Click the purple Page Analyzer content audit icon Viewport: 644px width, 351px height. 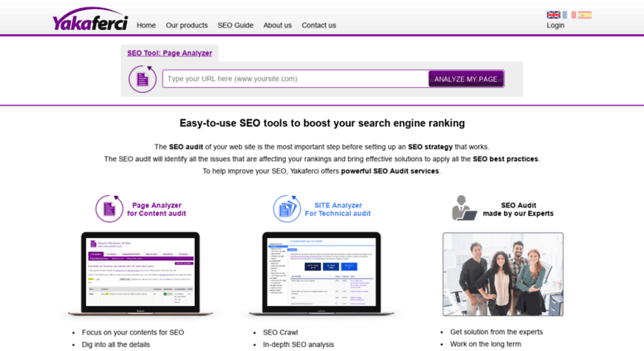(x=109, y=209)
